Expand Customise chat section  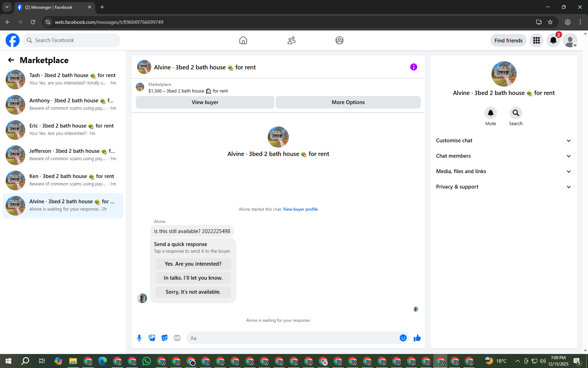click(x=504, y=141)
